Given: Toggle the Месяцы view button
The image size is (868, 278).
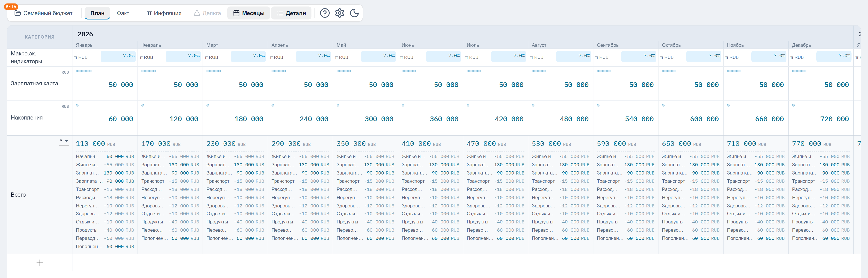Looking at the screenshot, I should click(249, 13).
